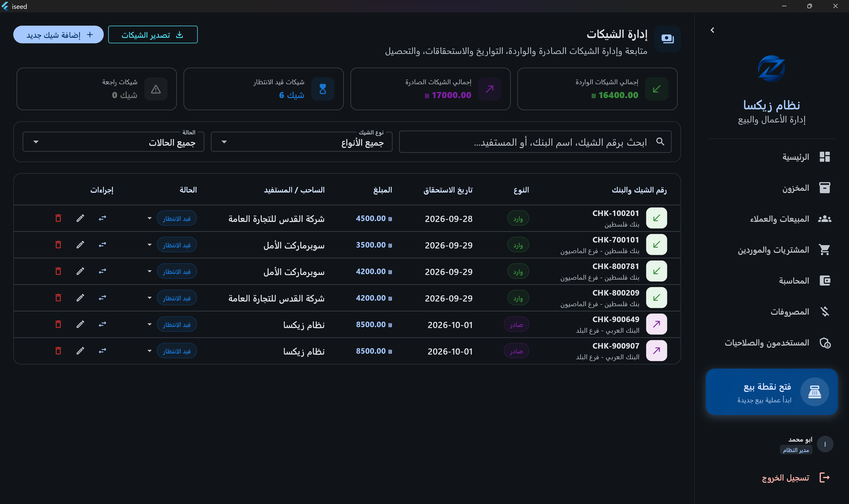Click the تاريخ الاستحقاق column header
The image size is (849, 504).
click(x=448, y=190)
